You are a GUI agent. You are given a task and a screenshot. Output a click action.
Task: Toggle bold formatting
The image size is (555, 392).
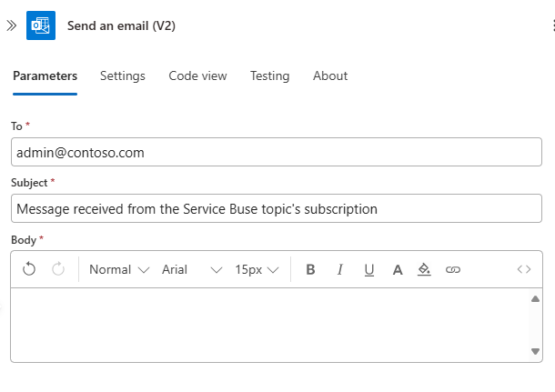click(310, 269)
